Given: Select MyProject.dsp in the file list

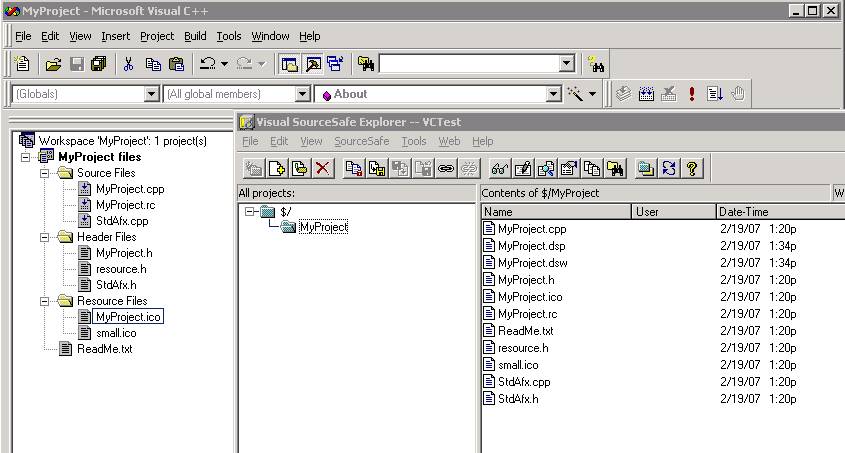Looking at the screenshot, I should point(531,246).
